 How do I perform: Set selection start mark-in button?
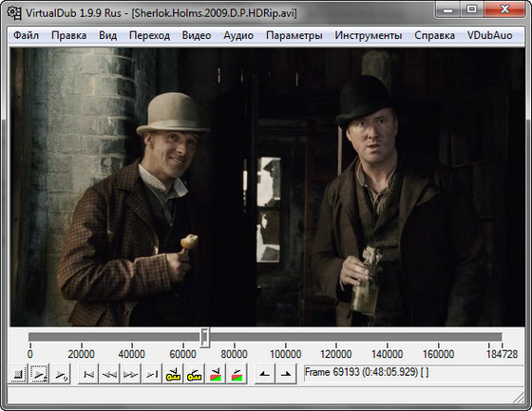click(x=265, y=374)
